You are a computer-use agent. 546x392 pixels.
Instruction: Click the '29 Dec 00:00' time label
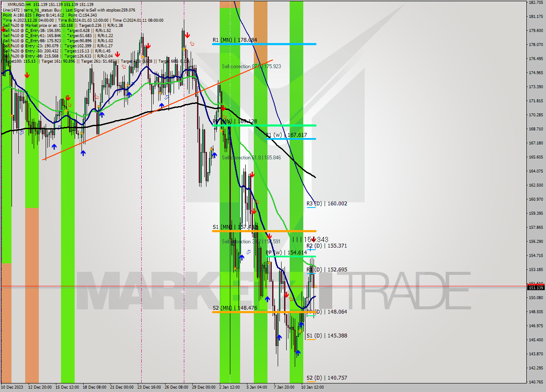point(204,387)
